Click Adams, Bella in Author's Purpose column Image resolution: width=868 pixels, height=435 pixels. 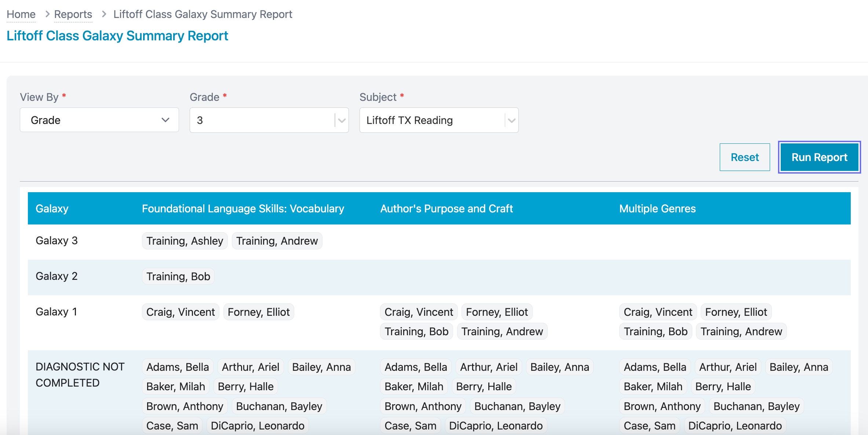pos(416,367)
